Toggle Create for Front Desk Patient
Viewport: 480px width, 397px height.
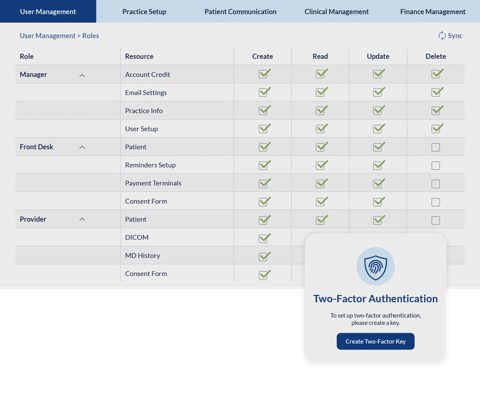tap(264, 147)
